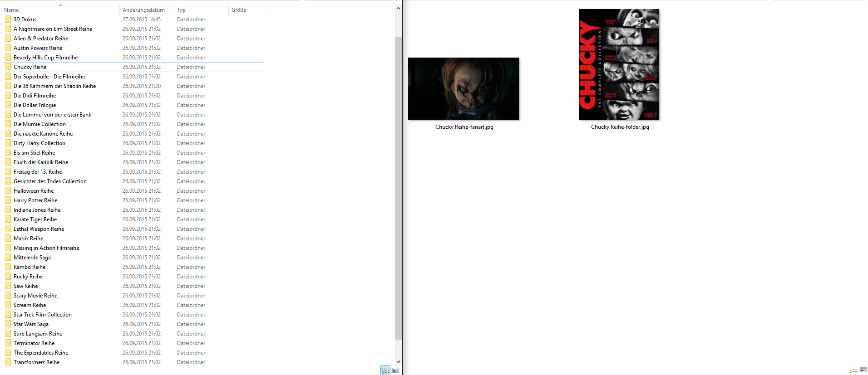Select Der Superbulle - Die Filmreihe
The height and width of the screenshot is (375, 868).
[x=49, y=77]
